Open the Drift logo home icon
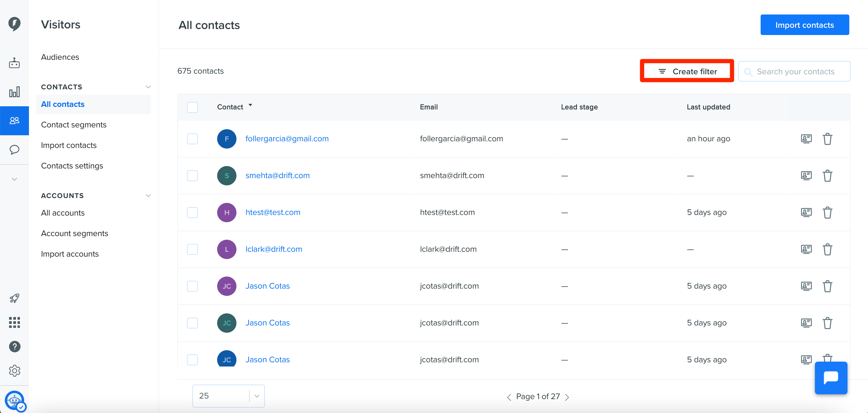The image size is (868, 413). (14, 24)
